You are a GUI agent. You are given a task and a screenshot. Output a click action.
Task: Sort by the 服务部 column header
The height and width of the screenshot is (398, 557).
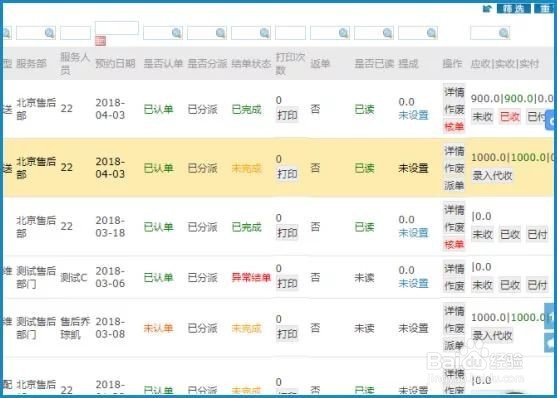pyautogui.click(x=32, y=64)
